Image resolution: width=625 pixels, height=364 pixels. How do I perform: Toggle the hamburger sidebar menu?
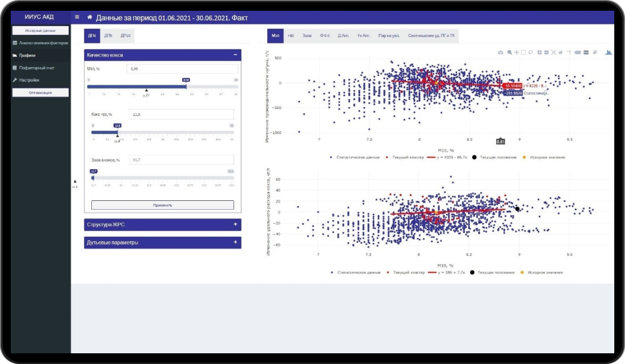tap(77, 17)
